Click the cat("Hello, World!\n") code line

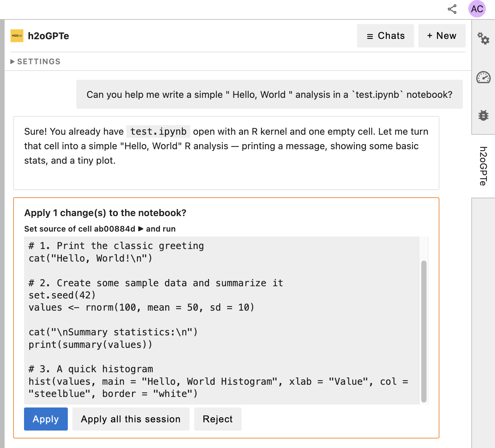coord(91,258)
